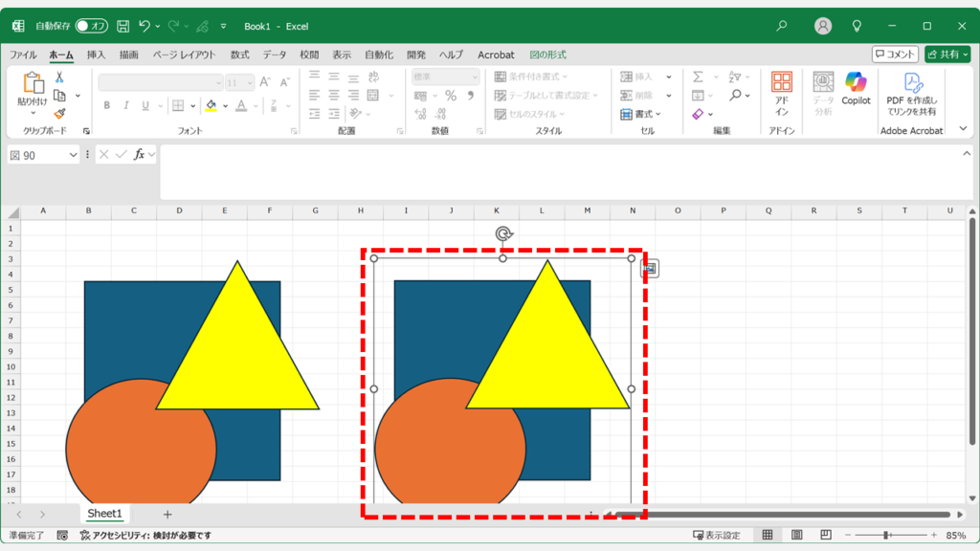The width and height of the screenshot is (980, 551).
Task: Click the rotation handle above selected picture
Action: [503, 234]
